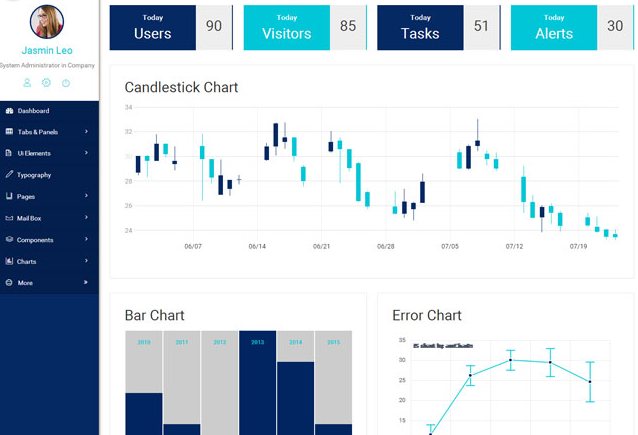Open the Dashboard menu item
Screen dimensions: 638x435
pyautogui.click(x=33, y=111)
